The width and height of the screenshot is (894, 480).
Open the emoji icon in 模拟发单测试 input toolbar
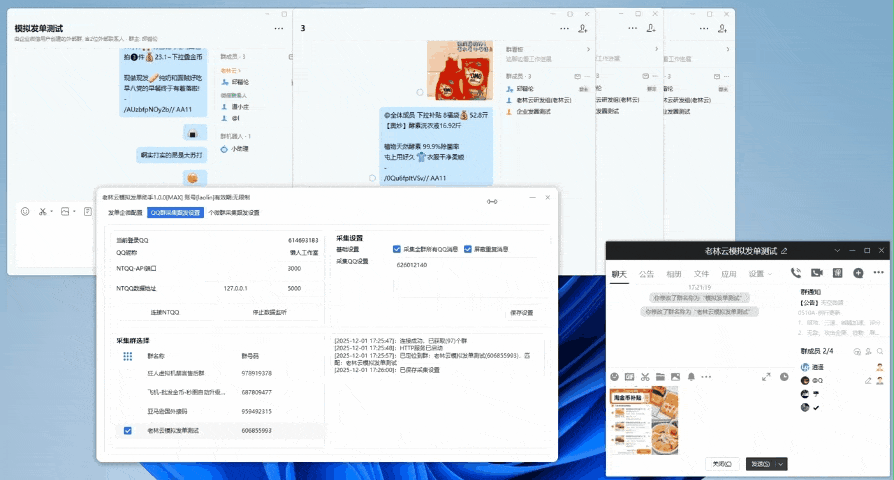(25, 211)
